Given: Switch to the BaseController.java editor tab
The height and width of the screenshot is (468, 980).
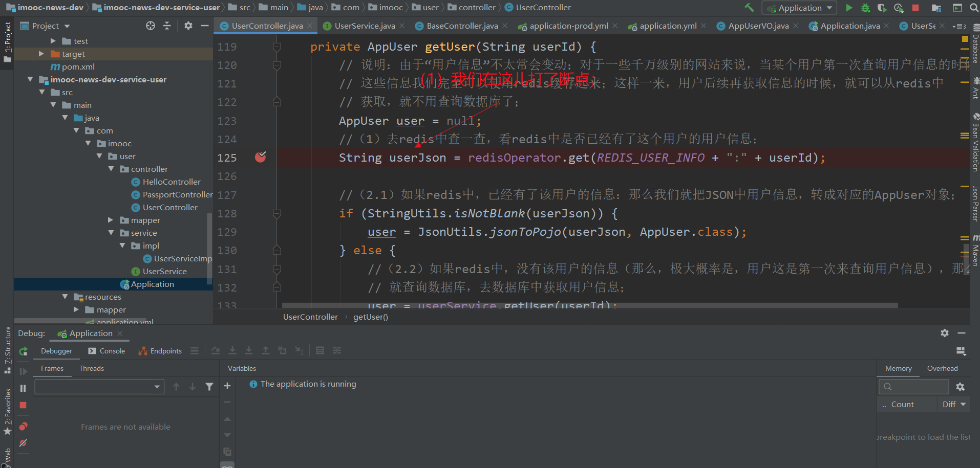Looking at the screenshot, I should (461, 26).
